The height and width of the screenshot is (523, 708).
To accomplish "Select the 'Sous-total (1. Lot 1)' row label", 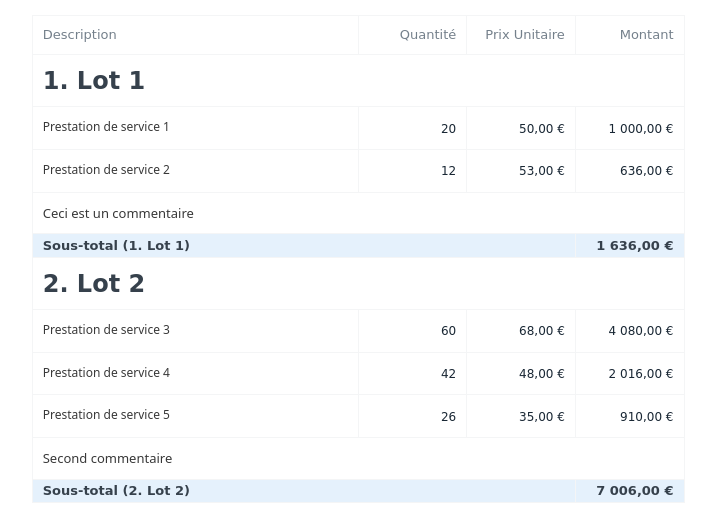I will click(x=116, y=246).
